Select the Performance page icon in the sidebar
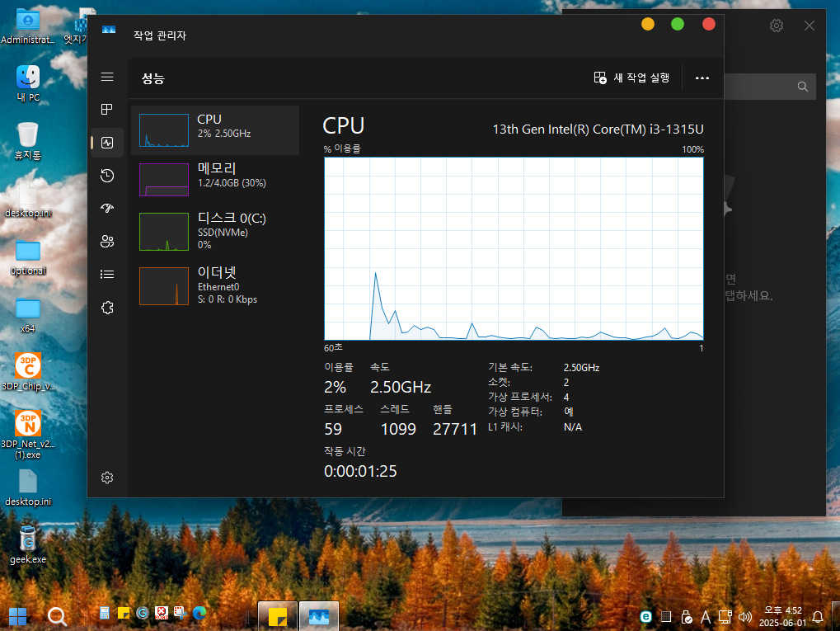 click(x=107, y=143)
